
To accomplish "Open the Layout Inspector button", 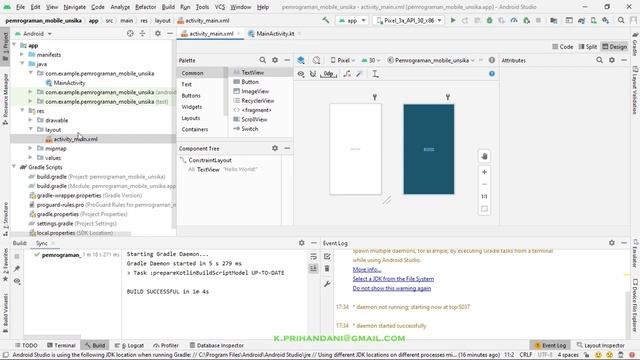I will (x=600, y=345).
